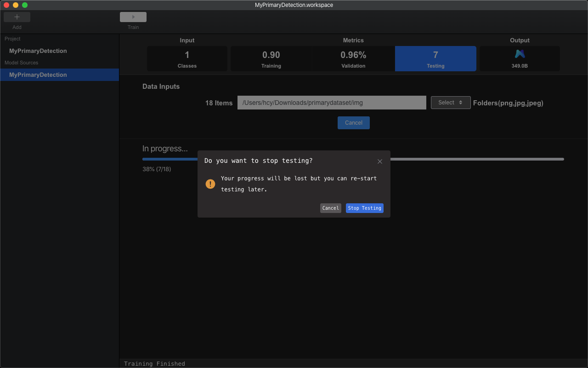
Task: Click the Input header label
Action: (x=187, y=40)
